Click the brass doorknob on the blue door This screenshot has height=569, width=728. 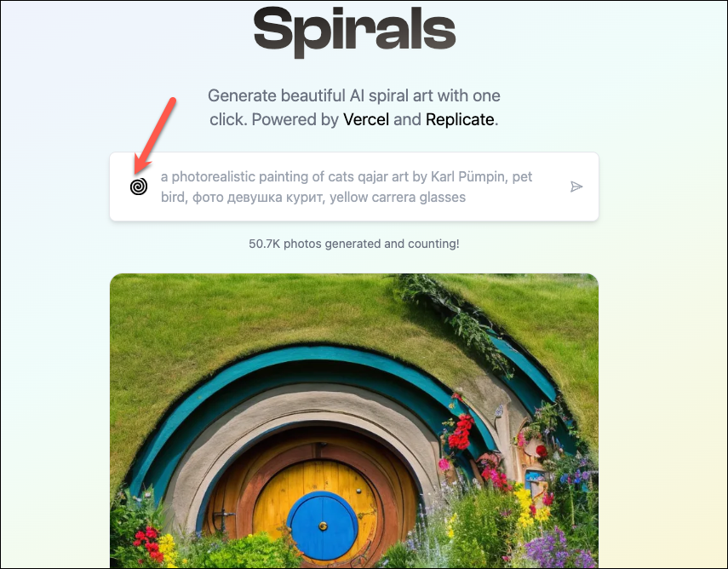[x=323, y=526]
